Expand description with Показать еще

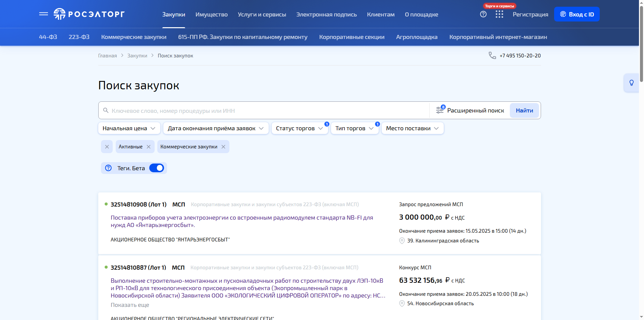pos(130,305)
